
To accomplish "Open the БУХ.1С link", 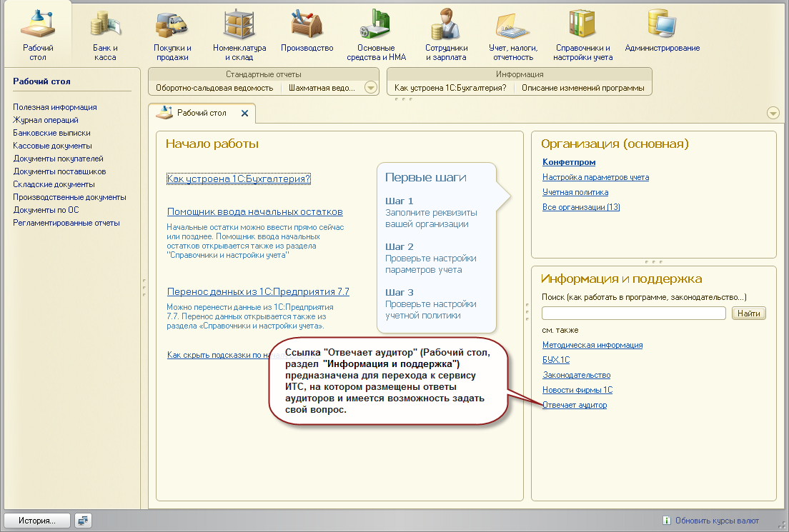I will click(x=556, y=360).
